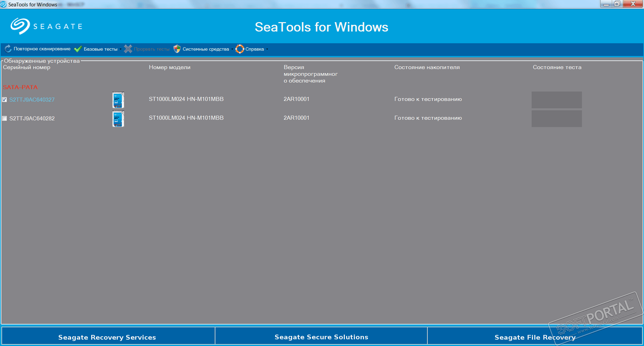
Task: Click Готово к тестированию status, first row
Action: 428,99
